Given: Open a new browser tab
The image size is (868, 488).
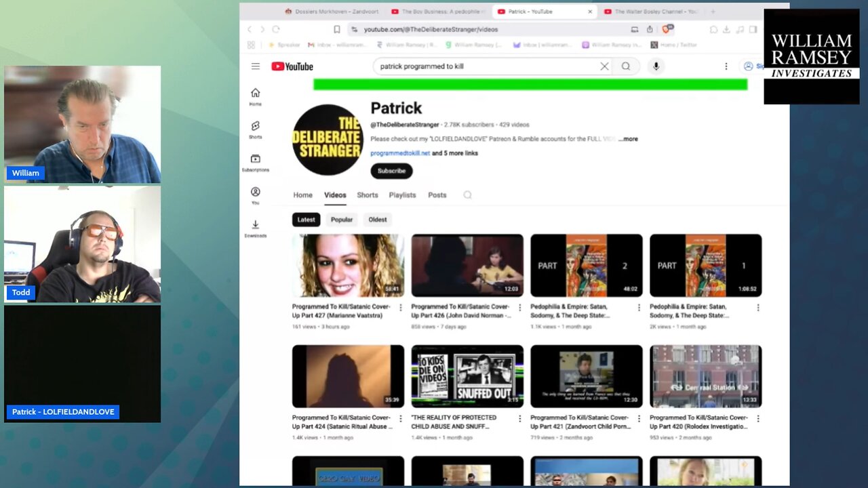Looking at the screenshot, I should [713, 12].
